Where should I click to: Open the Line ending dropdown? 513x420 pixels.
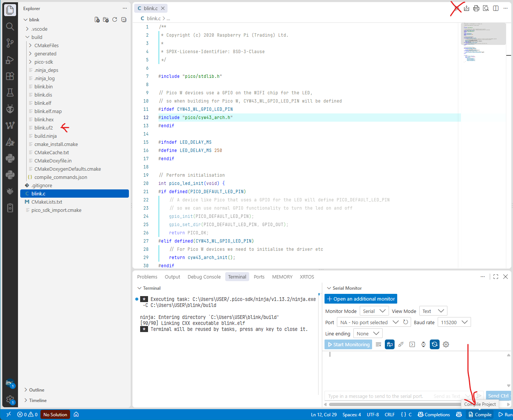[368, 334]
